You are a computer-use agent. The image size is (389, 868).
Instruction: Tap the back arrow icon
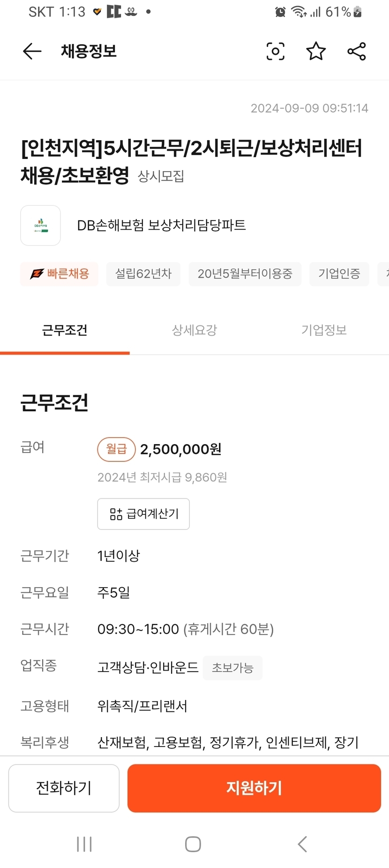32,51
